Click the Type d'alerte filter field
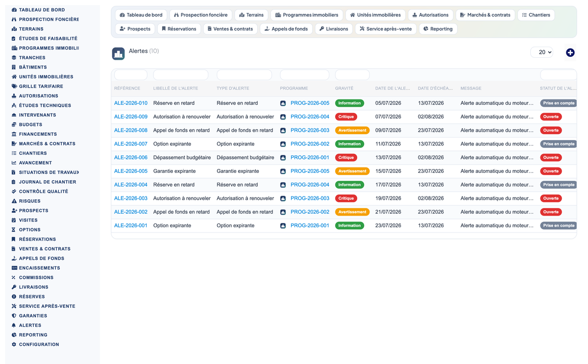Screen dimensions: 588x364 pos(244,75)
